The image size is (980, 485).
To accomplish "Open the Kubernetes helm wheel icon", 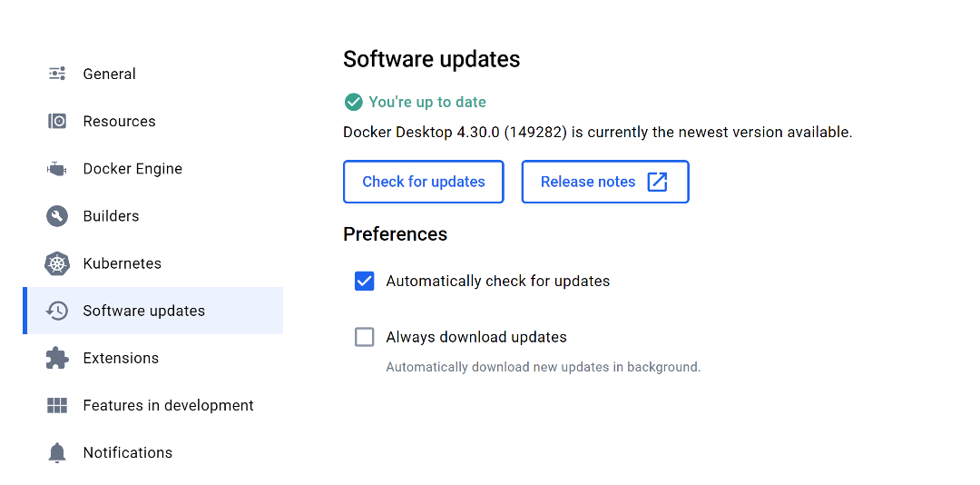I will click(x=57, y=263).
